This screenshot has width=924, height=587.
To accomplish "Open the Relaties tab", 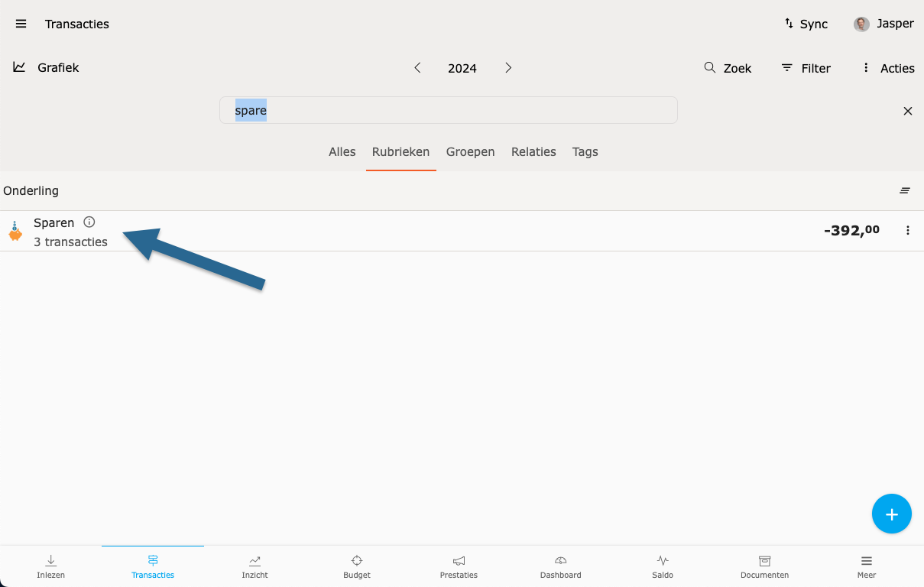I will [x=533, y=151].
